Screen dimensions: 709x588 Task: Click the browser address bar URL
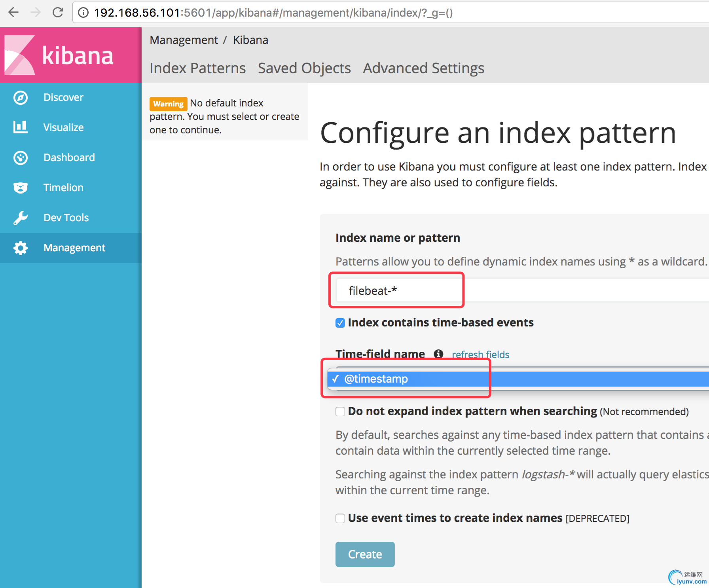[x=273, y=13]
